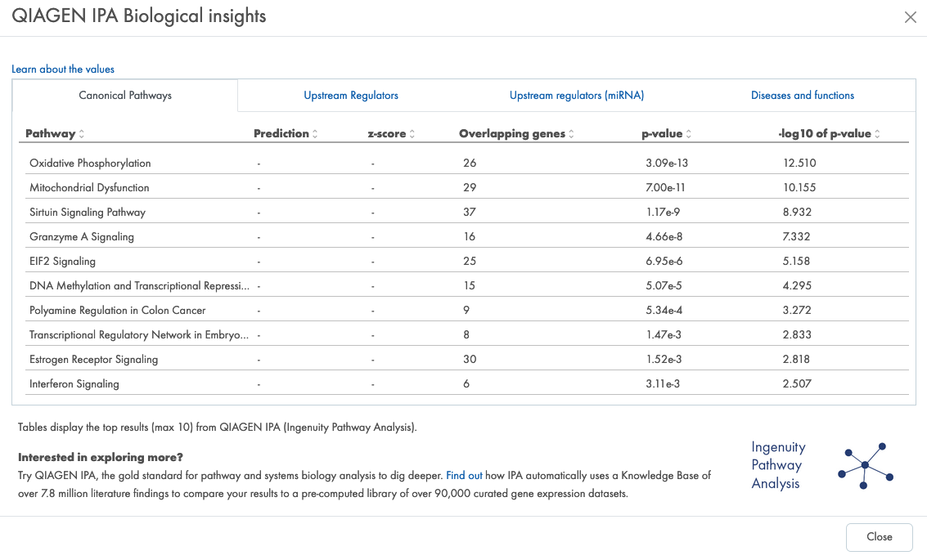Click p-value 1.17e-9
Image resolution: width=927 pixels, height=560 pixels.
pos(663,212)
